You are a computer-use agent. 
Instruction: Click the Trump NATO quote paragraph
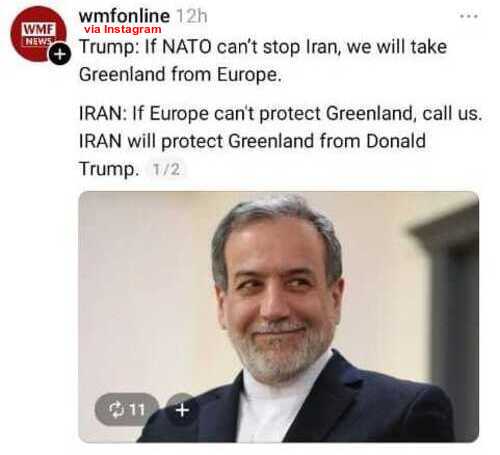(x=263, y=60)
